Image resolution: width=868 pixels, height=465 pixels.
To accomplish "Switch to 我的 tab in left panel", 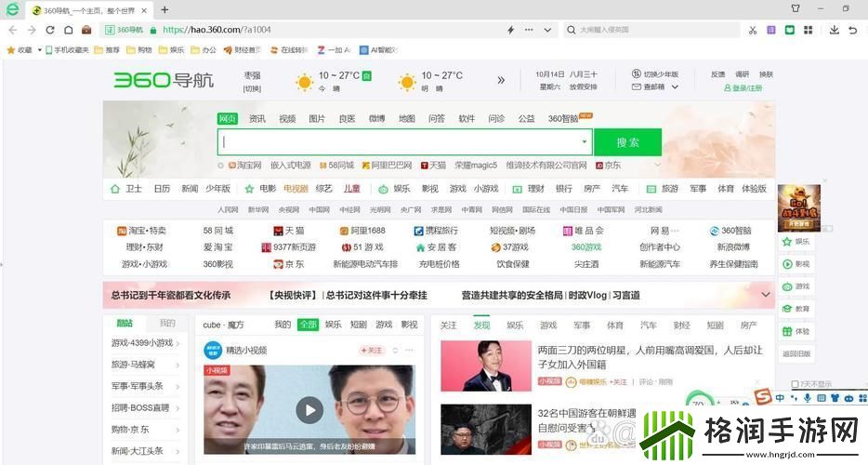I will coord(167,323).
